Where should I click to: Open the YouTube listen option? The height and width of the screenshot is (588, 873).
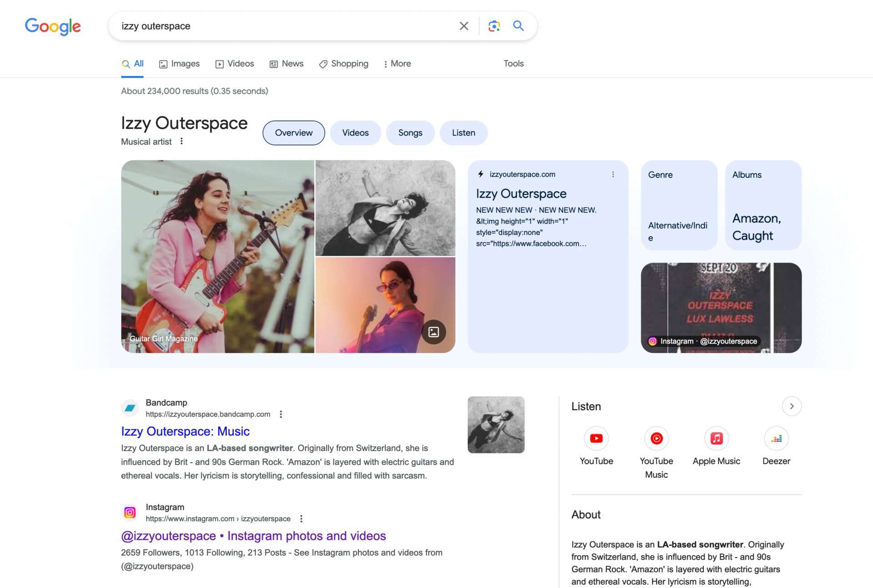pyautogui.click(x=596, y=439)
